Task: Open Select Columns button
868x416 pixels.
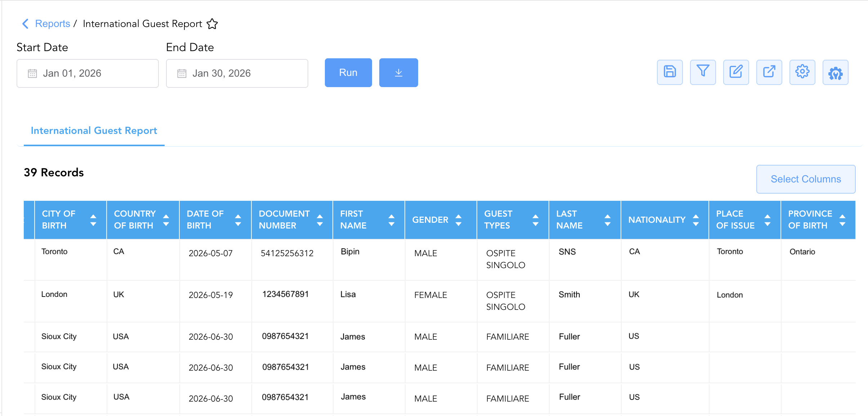Action: point(806,179)
